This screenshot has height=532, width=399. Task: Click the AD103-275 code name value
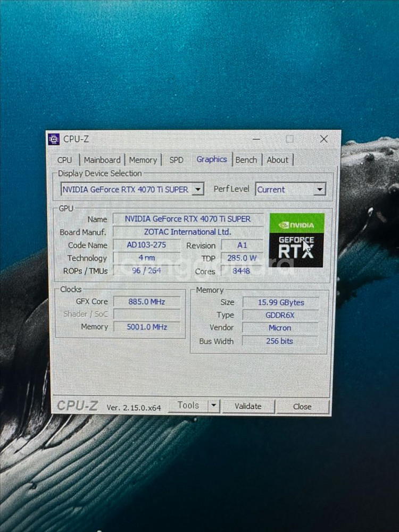(146, 245)
